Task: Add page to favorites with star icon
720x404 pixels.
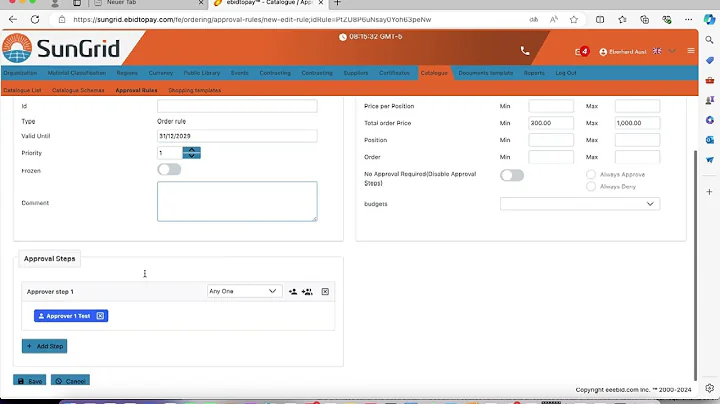Action: click(574, 19)
